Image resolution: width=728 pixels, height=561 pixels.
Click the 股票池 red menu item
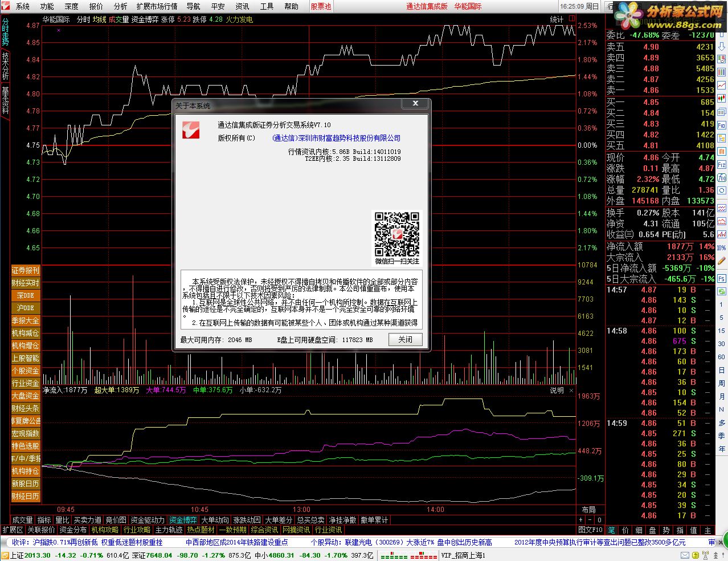click(321, 6)
